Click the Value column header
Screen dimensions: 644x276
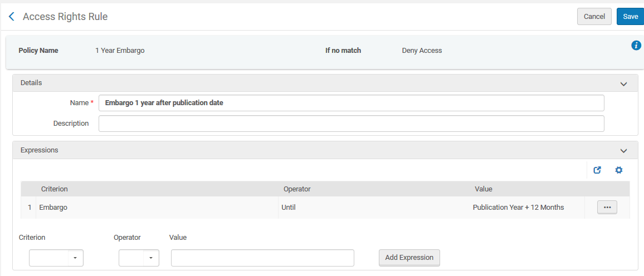coord(483,189)
